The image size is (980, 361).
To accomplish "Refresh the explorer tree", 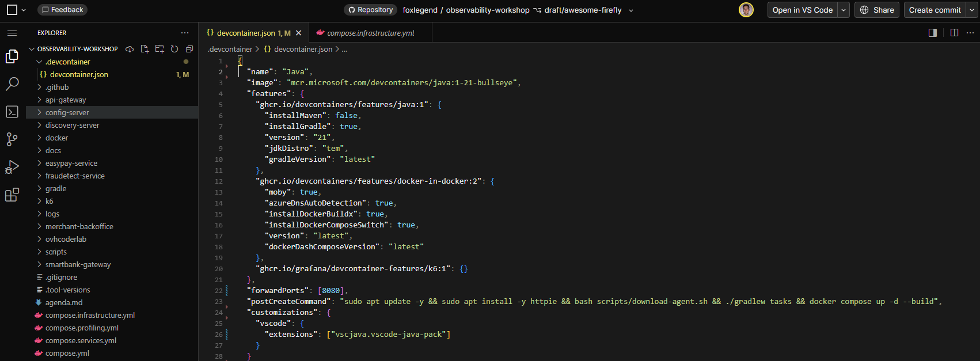I will [x=174, y=49].
